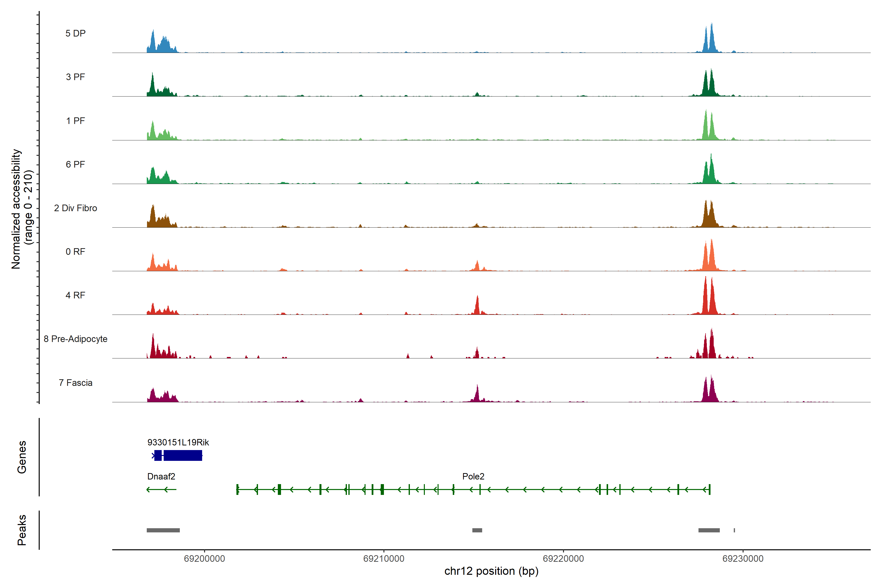Click the 69200000 axis tick label
The height and width of the screenshot is (588, 882).
point(204,559)
